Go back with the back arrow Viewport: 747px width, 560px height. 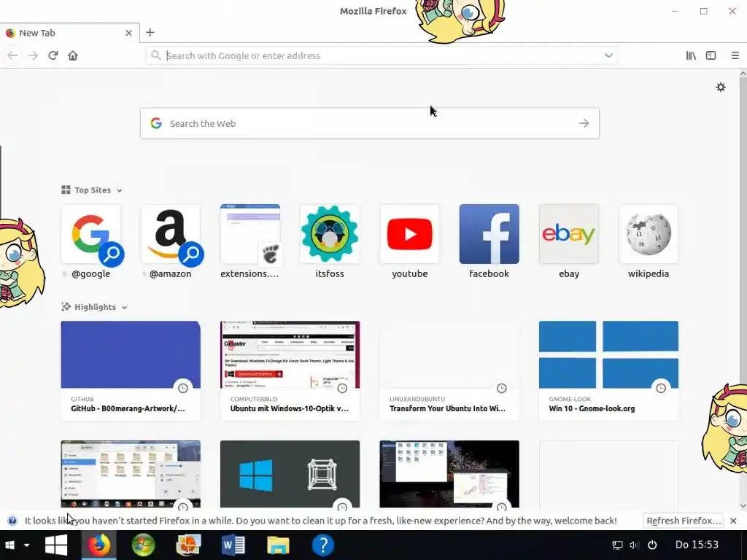point(13,55)
